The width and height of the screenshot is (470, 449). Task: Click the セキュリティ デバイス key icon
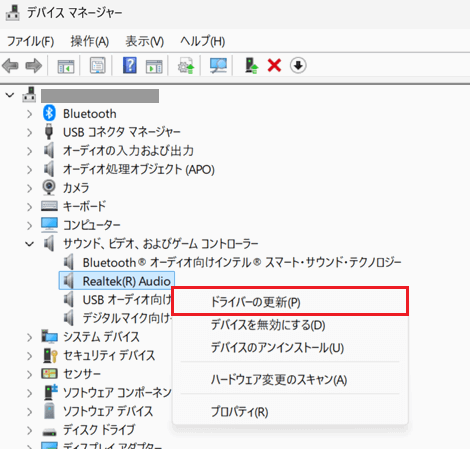point(50,355)
